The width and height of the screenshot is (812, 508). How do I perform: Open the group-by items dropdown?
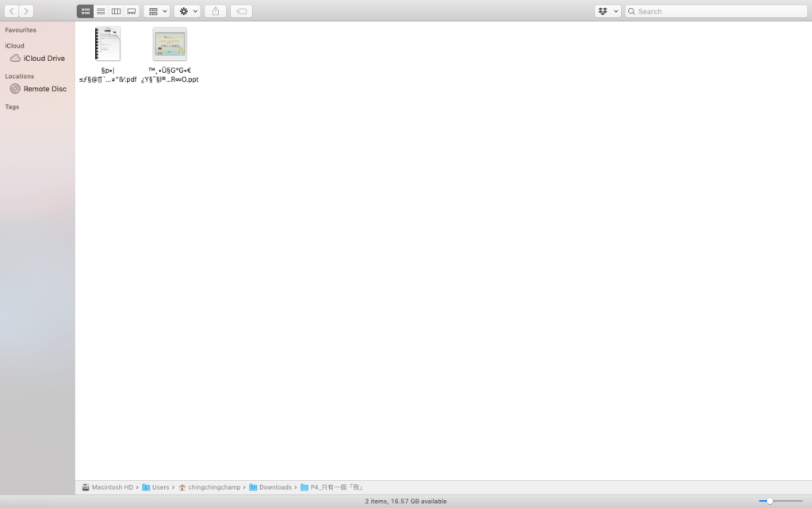pyautogui.click(x=156, y=11)
